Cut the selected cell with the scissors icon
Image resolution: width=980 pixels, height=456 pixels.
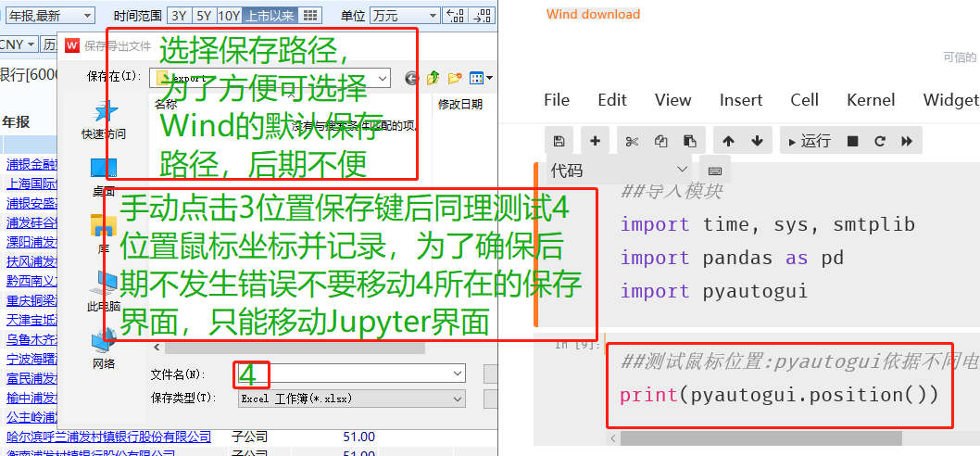pyautogui.click(x=632, y=141)
